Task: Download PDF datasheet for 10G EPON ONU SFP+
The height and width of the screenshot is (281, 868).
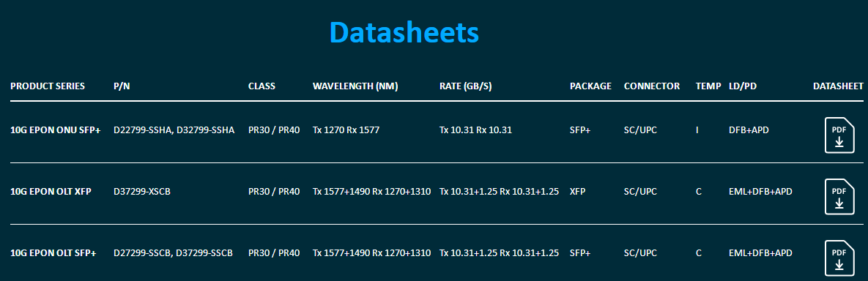Action: pyautogui.click(x=839, y=135)
